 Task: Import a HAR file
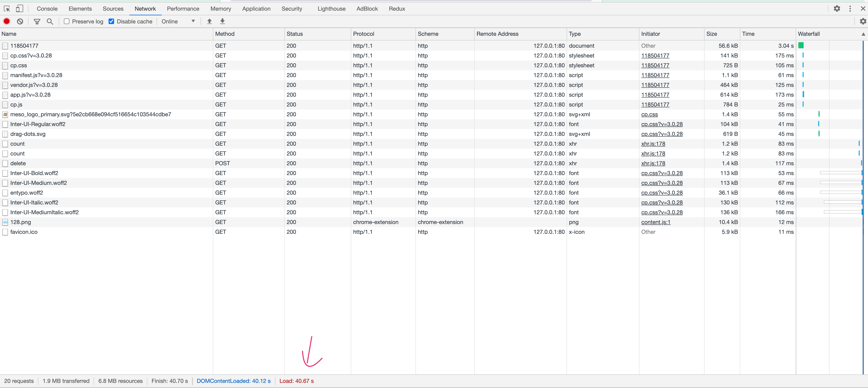point(209,21)
